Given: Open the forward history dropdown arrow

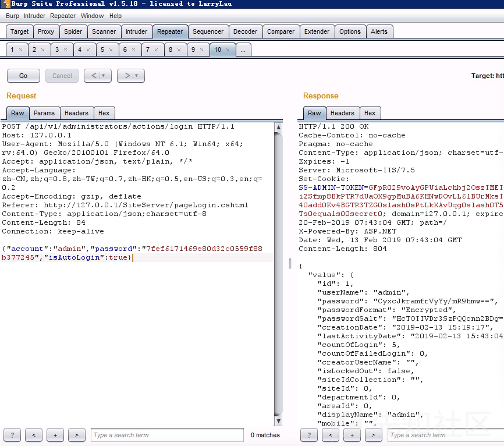Looking at the screenshot, I should [137, 76].
